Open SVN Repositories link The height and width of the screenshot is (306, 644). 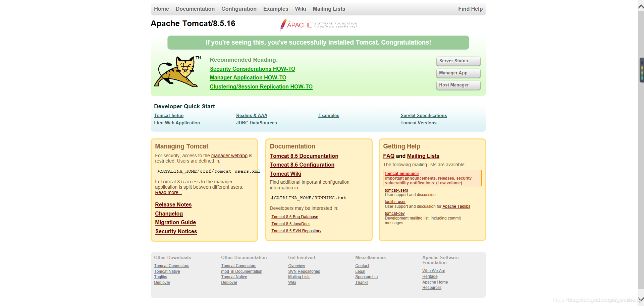pyautogui.click(x=304, y=271)
